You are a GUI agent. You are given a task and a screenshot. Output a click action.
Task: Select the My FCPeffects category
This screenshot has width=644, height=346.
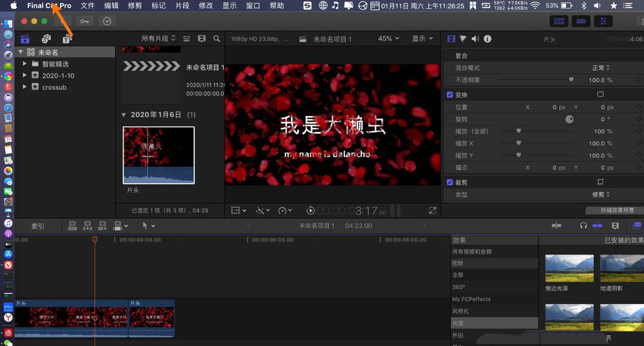494,299
